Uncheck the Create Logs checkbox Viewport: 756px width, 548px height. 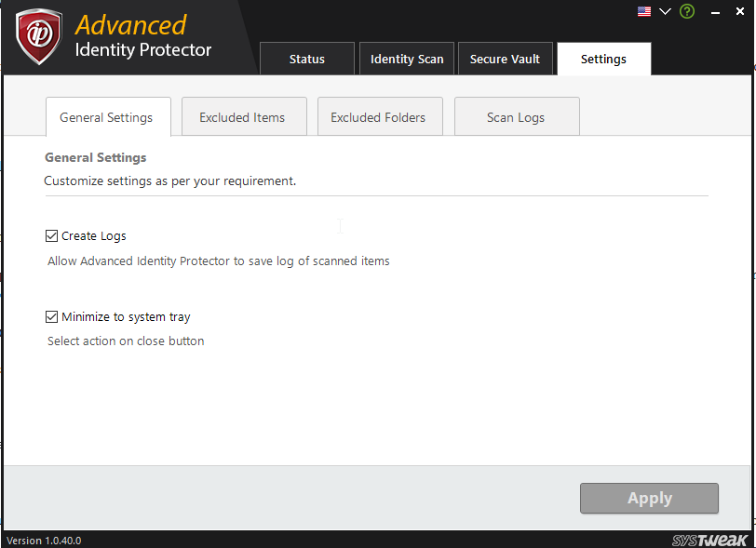[x=52, y=235]
